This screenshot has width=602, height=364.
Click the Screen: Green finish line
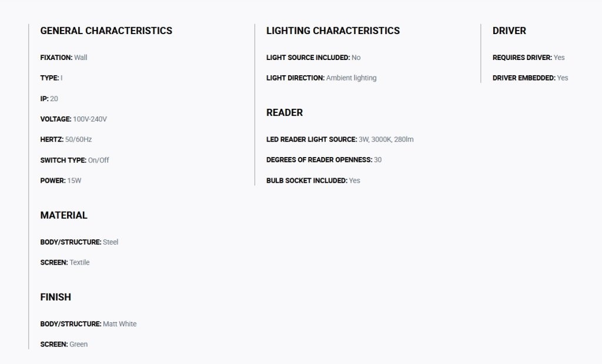pyautogui.click(x=63, y=345)
